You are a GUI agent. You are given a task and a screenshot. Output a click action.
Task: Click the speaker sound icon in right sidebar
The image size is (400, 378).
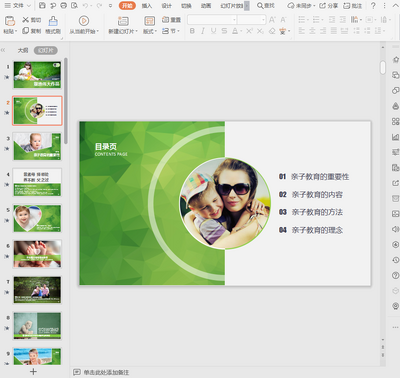395,229
